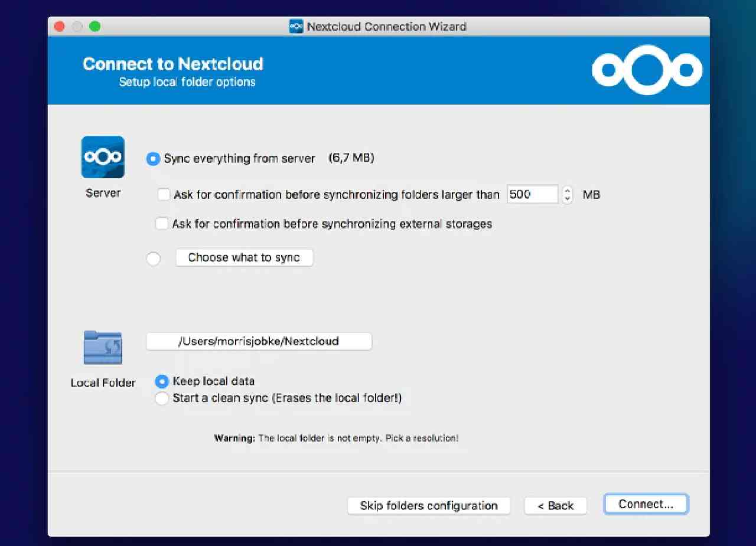This screenshot has width=756, height=546.
Task: Click the Server label under the icon
Action: point(103,193)
